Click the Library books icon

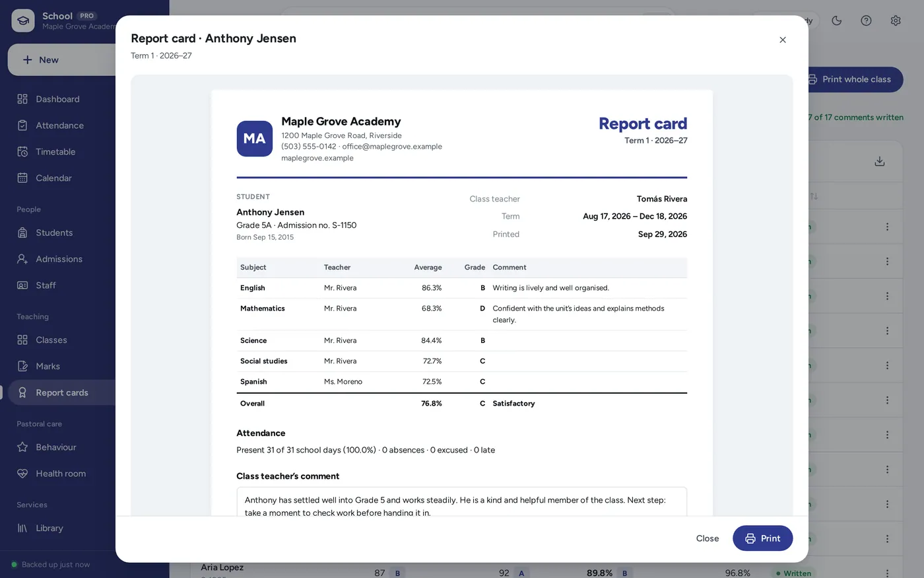tap(22, 528)
